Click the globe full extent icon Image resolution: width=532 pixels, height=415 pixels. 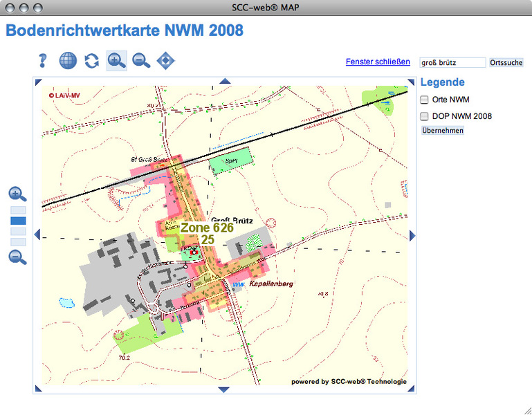(x=68, y=61)
